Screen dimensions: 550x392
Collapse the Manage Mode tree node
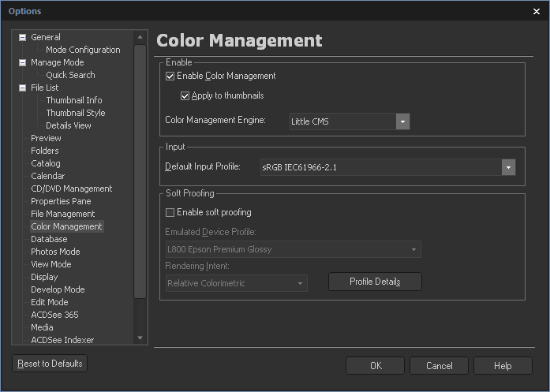point(22,62)
